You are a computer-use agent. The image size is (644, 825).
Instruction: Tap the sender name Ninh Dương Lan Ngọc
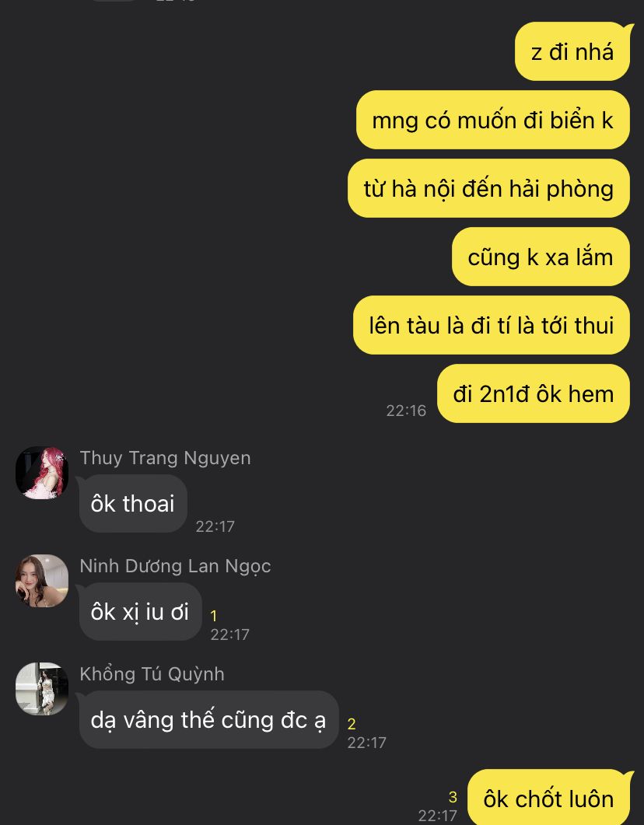175,566
